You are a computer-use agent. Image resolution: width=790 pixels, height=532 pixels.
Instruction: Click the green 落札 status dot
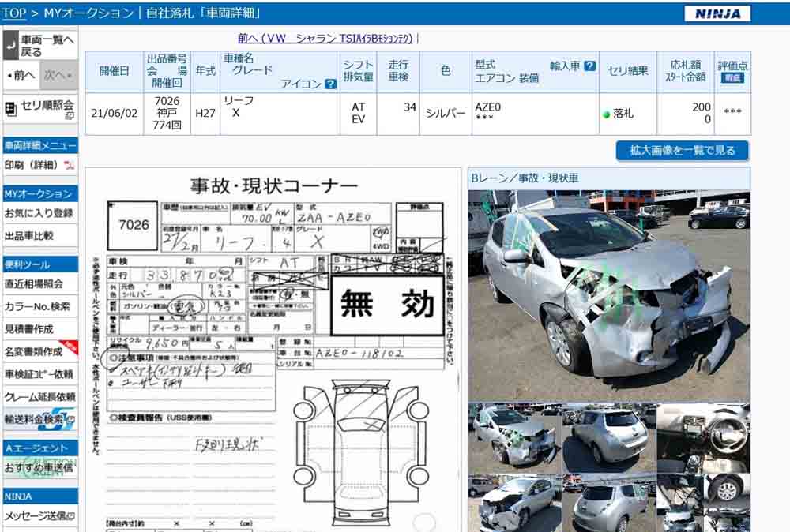click(x=607, y=114)
